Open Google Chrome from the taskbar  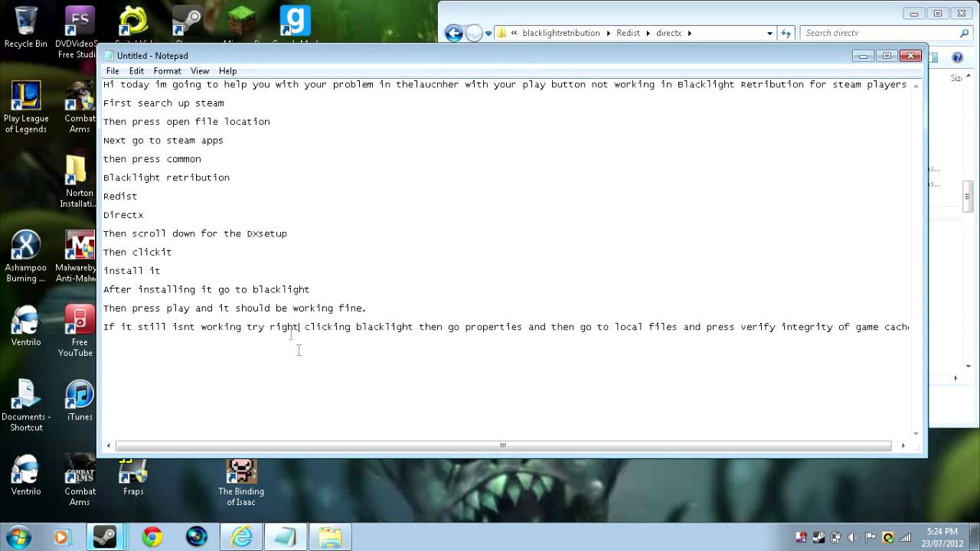point(152,537)
